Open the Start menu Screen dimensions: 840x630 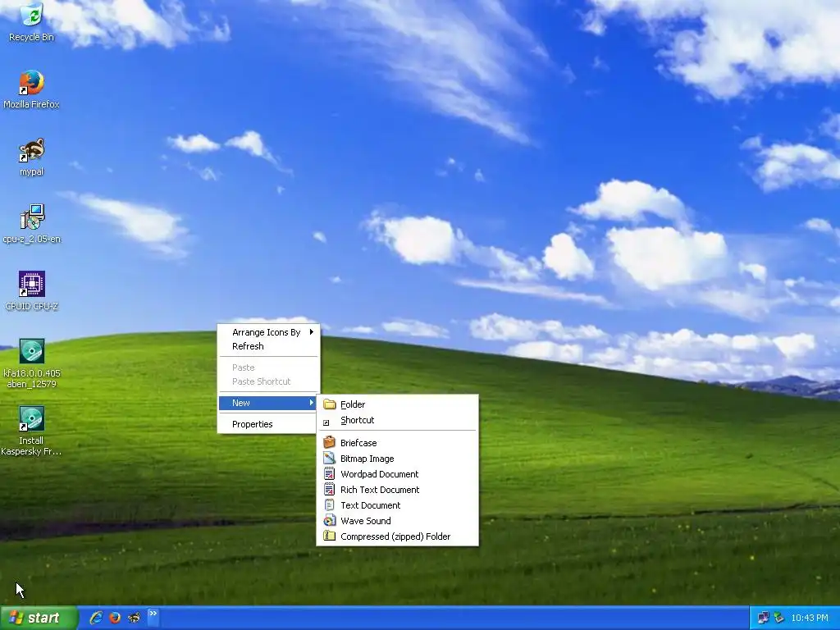tap(39, 619)
